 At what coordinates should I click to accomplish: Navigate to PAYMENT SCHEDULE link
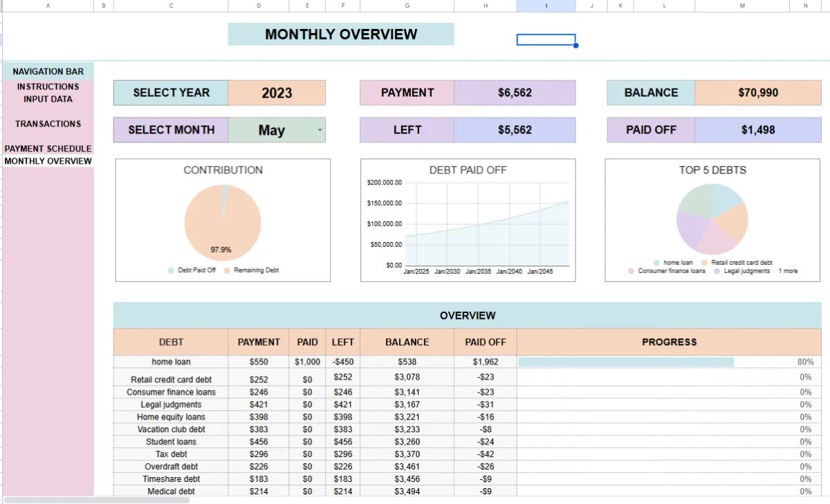(48, 149)
